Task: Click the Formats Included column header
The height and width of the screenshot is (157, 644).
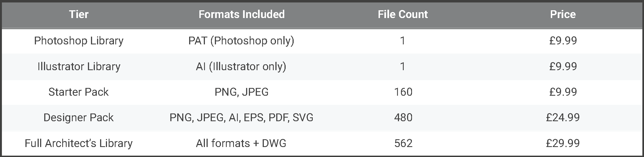Action: [x=241, y=14]
